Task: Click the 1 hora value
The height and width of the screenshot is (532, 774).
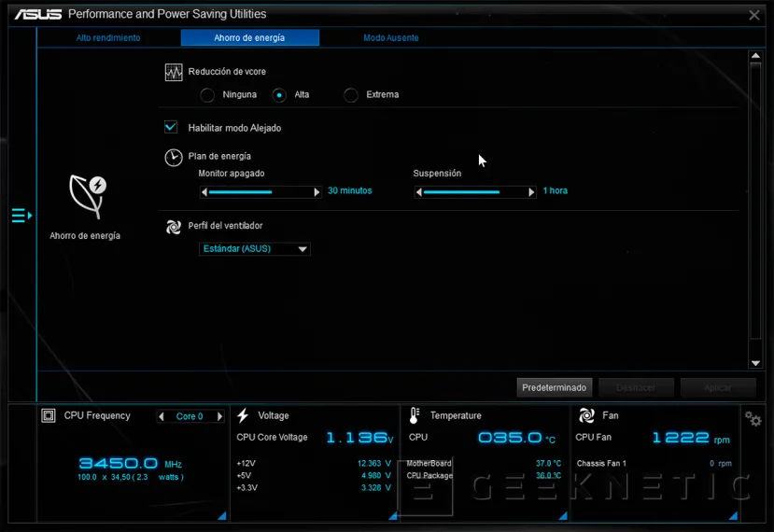Action: pyautogui.click(x=556, y=190)
